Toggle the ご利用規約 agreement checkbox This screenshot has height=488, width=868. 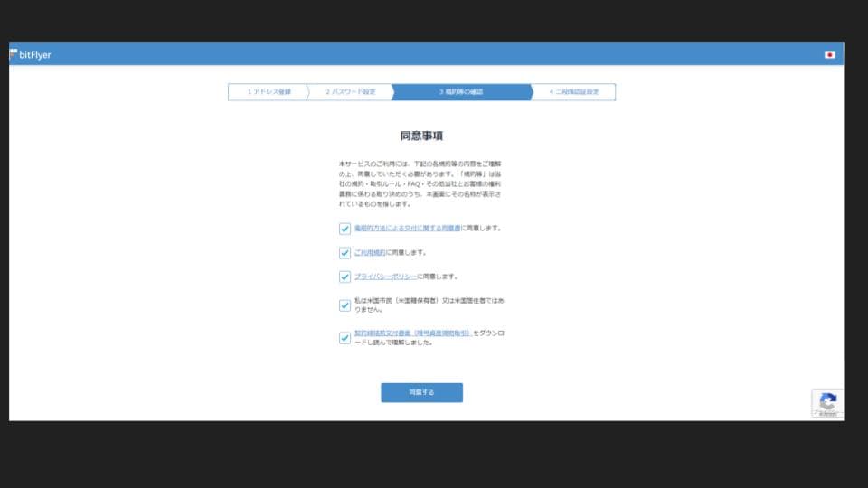[344, 253]
